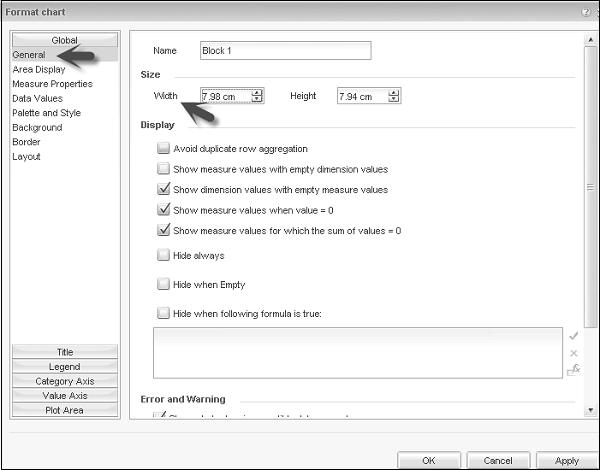Cancel formula with the X icon
This screenshot has width=600, height=470.
[x=573, y=353]
